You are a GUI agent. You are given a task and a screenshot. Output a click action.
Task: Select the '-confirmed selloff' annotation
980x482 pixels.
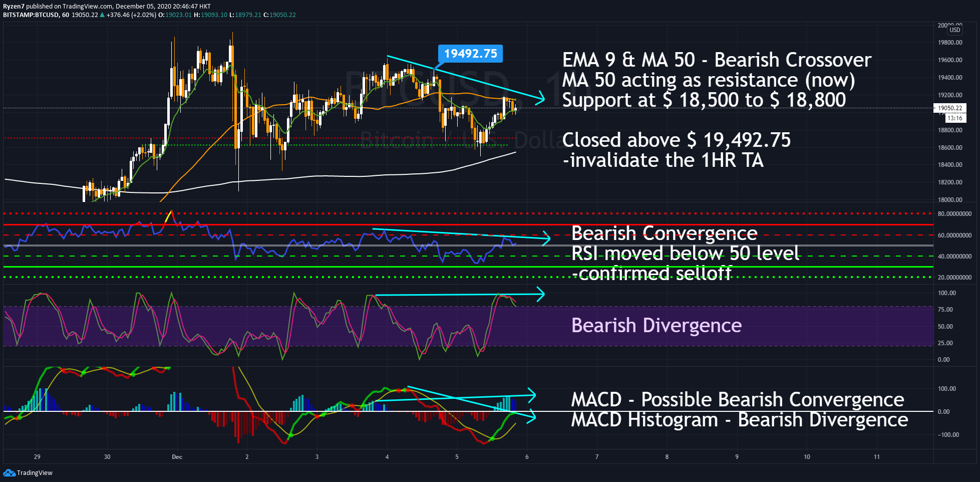click(651, 273)
